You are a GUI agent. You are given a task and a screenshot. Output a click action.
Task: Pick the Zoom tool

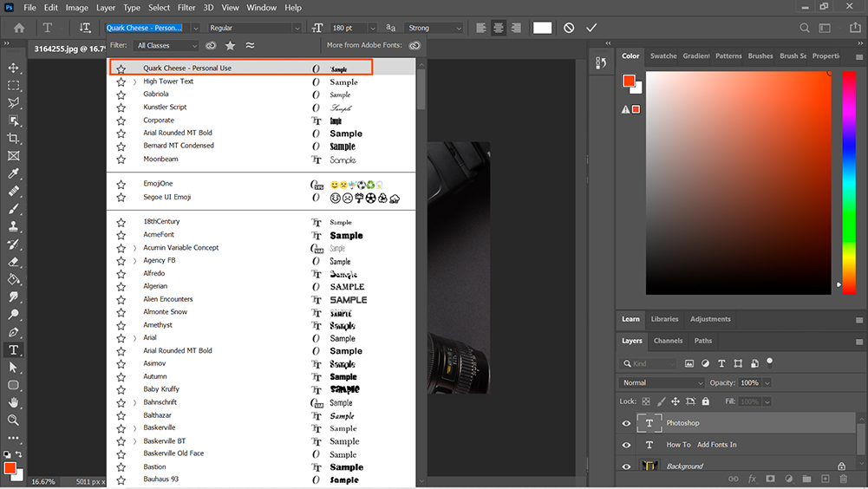(13, 420)
